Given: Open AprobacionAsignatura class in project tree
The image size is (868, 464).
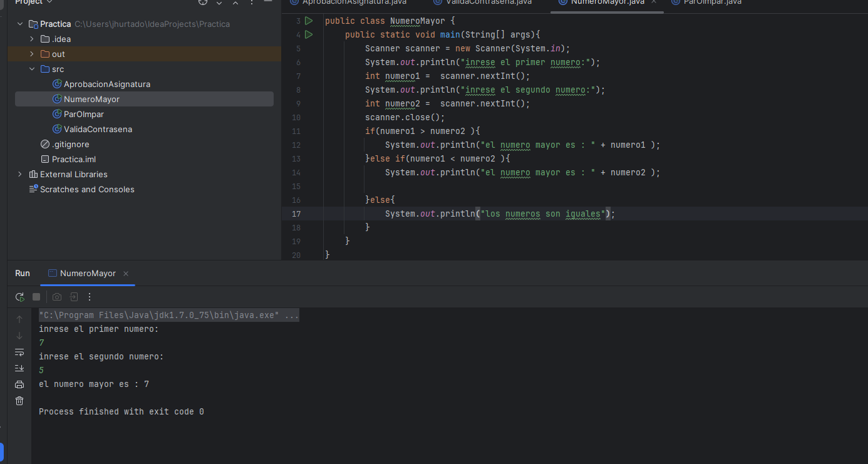Looking at the screenshot, I should click(107, 84).
